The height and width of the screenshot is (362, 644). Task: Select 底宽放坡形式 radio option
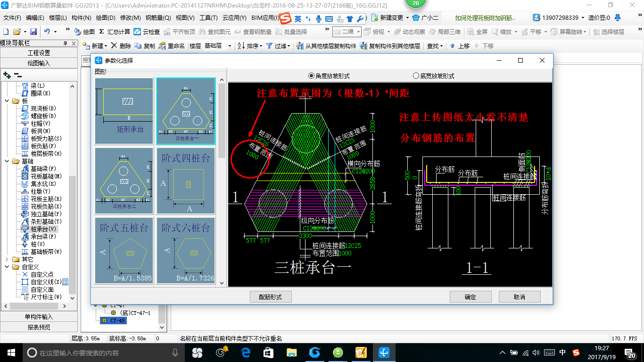click(433, 75)
